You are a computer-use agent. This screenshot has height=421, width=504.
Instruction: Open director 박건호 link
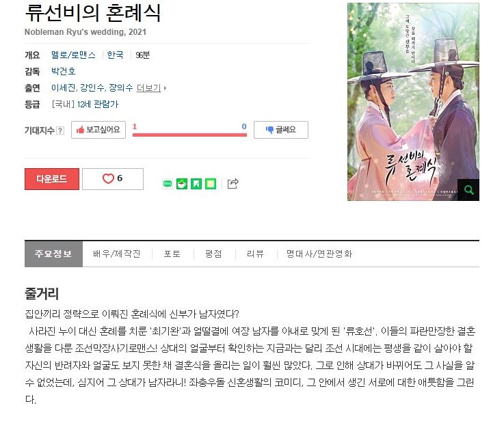[x=64, y=71]
